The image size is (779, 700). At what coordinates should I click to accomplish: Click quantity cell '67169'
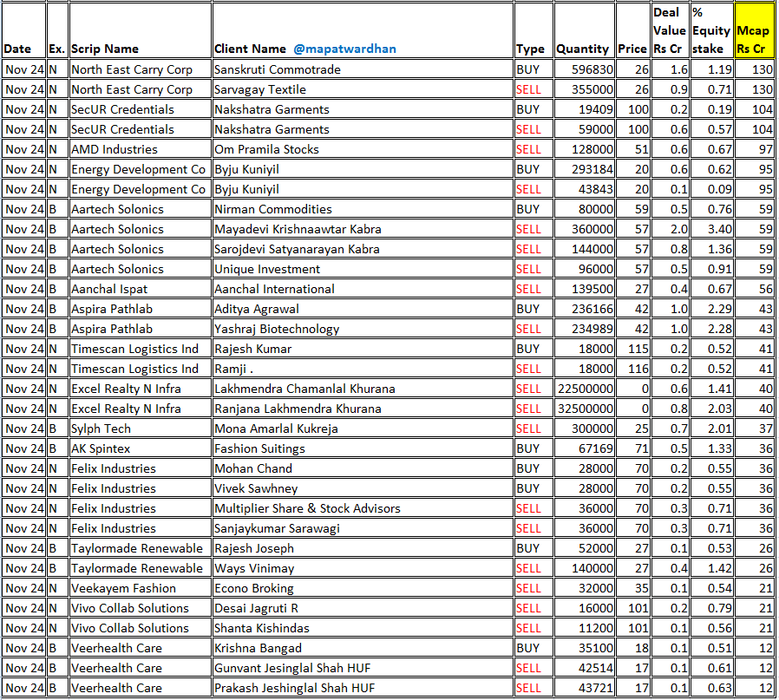tap(585, 448)
